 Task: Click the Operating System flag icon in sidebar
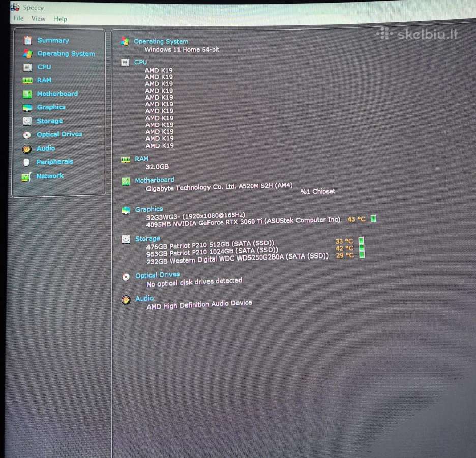pos(27,54)
